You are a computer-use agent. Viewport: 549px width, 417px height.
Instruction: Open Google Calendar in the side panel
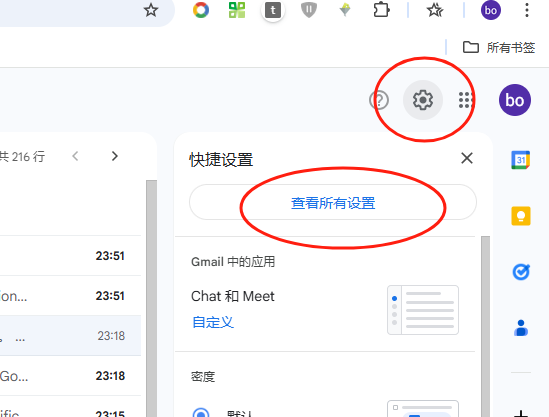pos(521,160)
